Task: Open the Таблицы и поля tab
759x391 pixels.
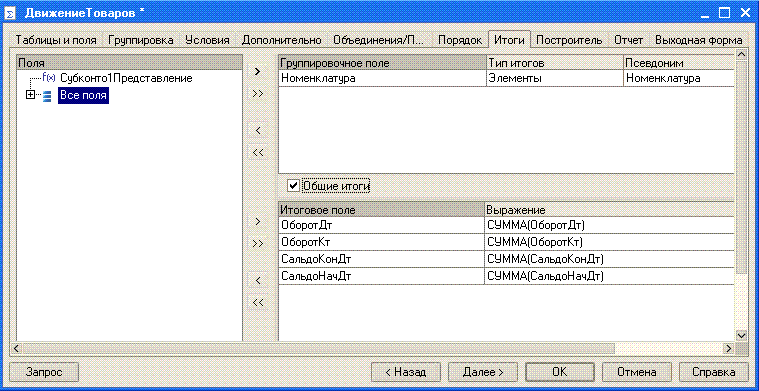Action: pos(56,40)
